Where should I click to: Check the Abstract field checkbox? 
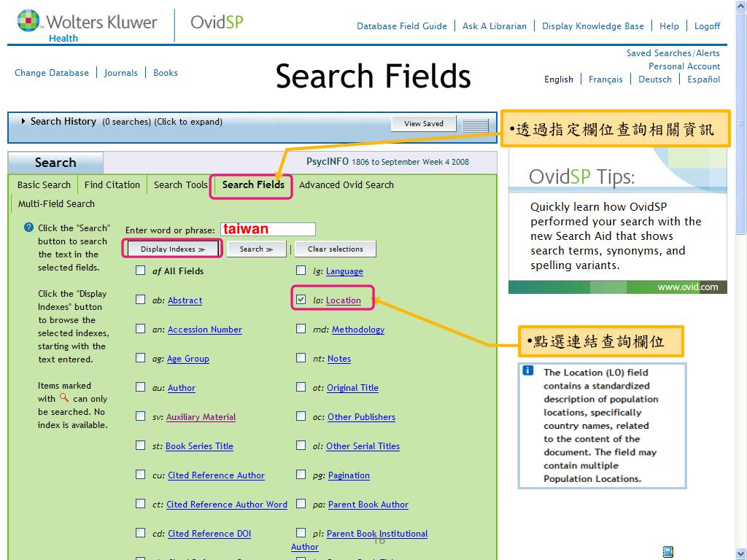pos(141,300)
